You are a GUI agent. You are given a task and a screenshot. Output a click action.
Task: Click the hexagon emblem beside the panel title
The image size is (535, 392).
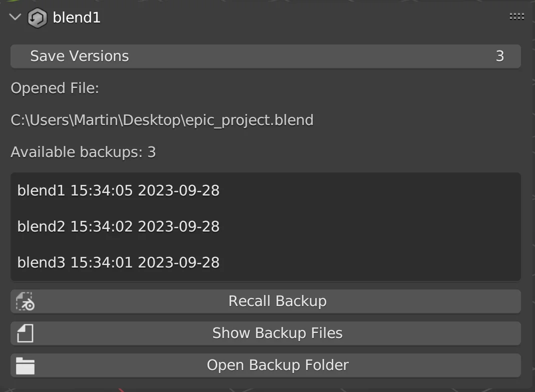(x=37, y=16)
